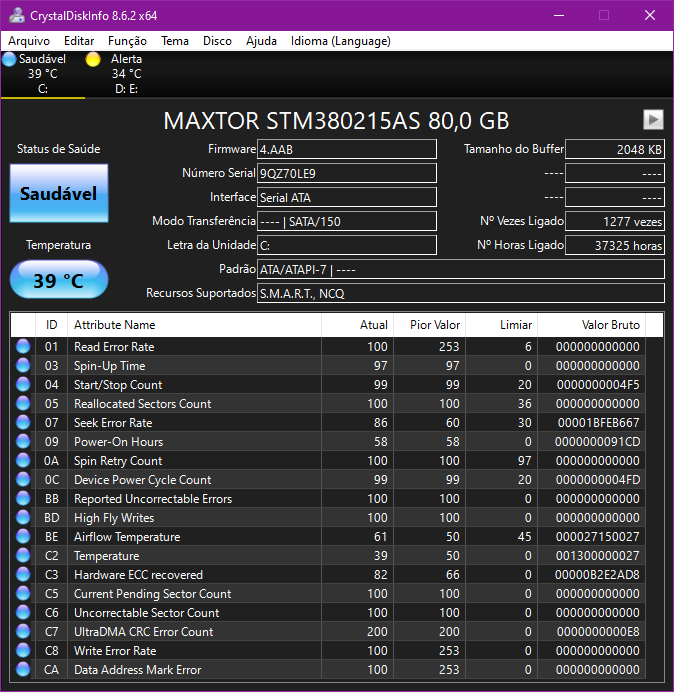Viewport: 674px width, 692px height.
Task: Click status orb of Spin Retry Count row
Action: click(x=23, y=460)
